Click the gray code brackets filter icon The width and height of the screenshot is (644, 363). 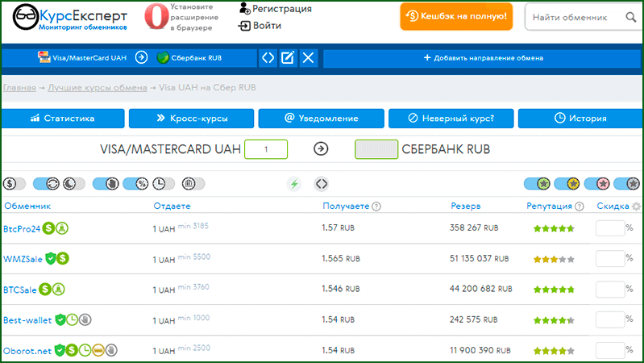pos(322,184)
